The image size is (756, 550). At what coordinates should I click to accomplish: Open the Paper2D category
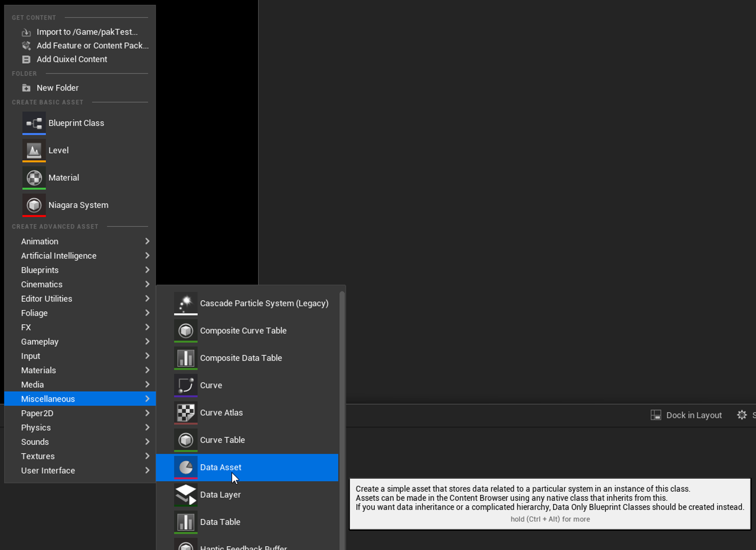80,413
